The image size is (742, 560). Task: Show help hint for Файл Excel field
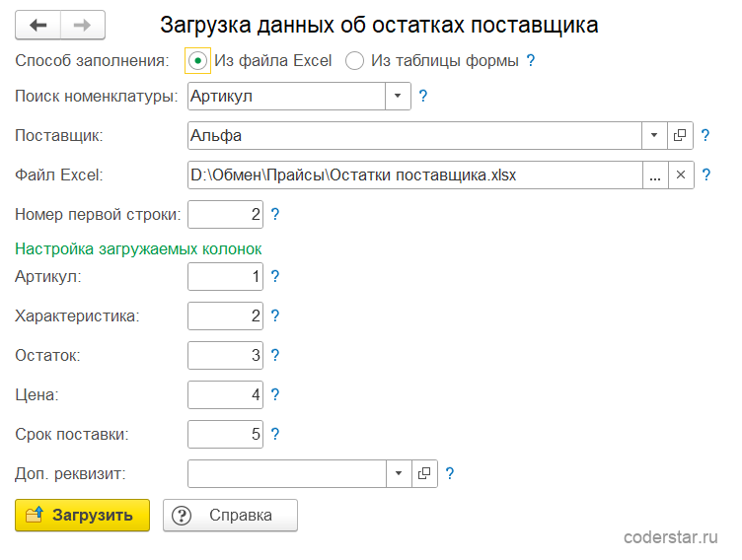(x=706, y=175)
